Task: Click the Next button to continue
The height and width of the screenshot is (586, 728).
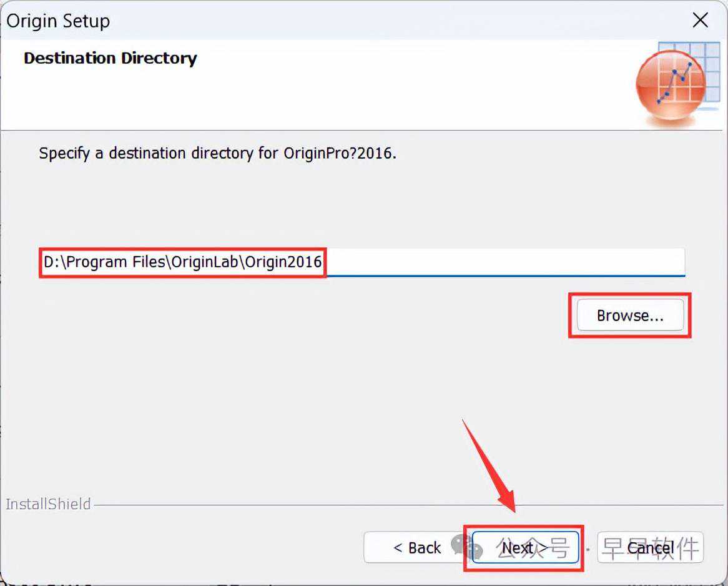Action: coord(524,548)
